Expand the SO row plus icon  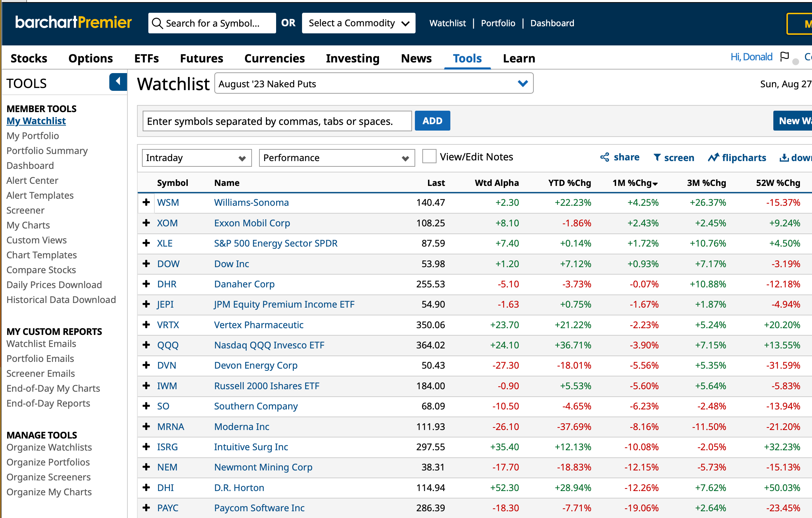point(146,406)
